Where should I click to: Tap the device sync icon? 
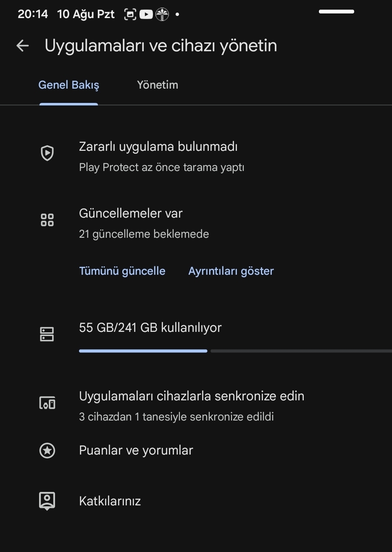pos(47,403)
